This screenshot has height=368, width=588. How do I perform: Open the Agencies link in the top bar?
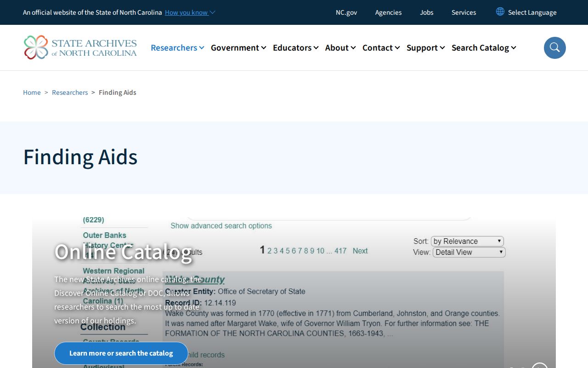click(x=388, y=12)
